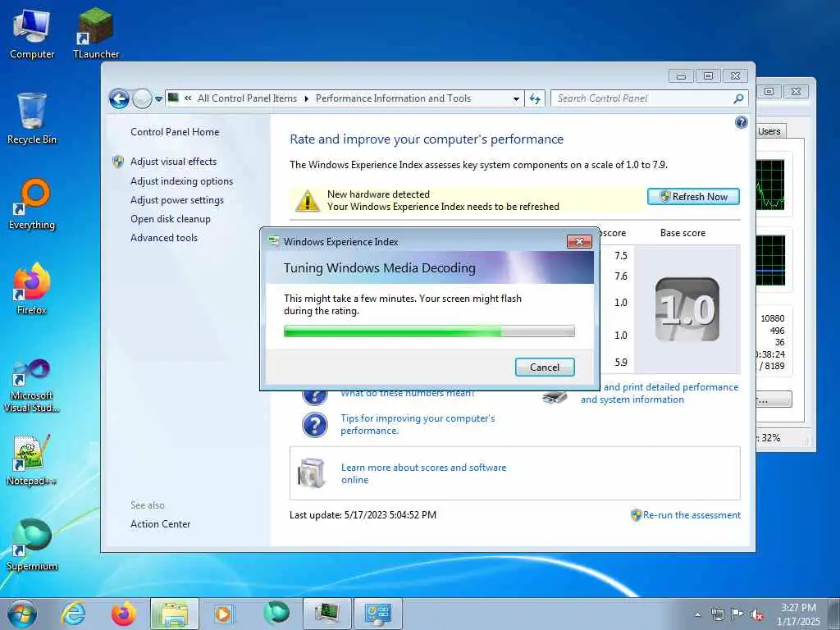Open Adjust power settings
The height and width of the screenshot is (630, 840).
point(177,200)
